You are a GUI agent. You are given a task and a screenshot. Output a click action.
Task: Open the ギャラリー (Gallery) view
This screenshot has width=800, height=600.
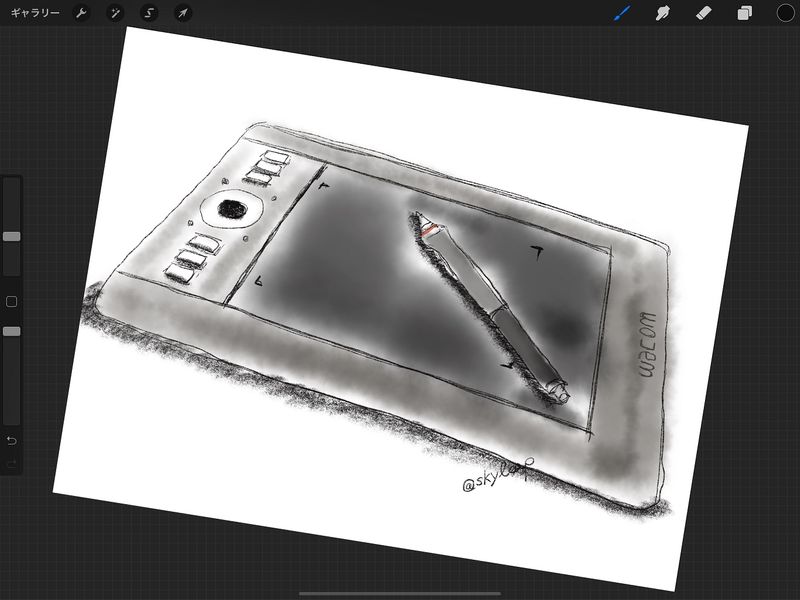(35, 13)
